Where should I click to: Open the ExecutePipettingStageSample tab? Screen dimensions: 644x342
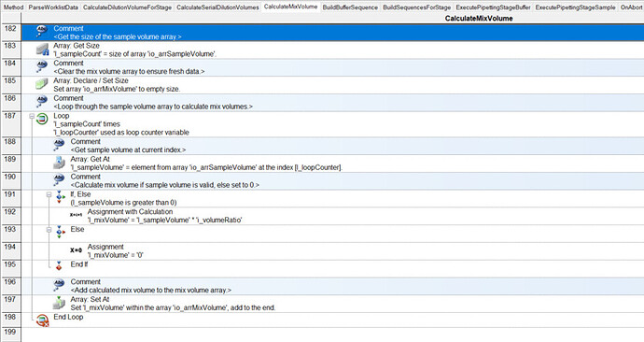click(576, 7)
